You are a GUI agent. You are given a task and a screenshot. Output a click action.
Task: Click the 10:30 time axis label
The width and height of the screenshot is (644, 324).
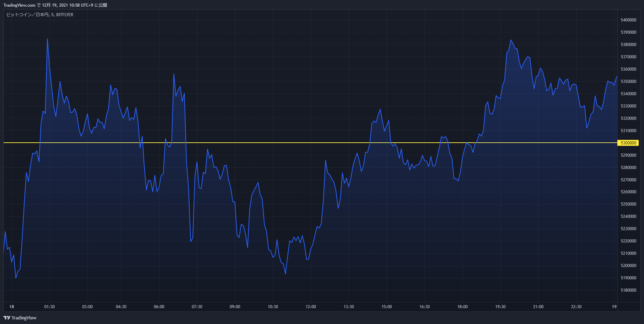(273, 307)
